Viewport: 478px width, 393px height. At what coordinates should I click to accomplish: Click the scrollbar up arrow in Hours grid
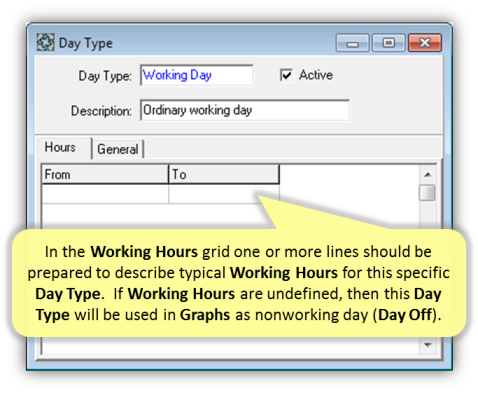pyautogui.click(x=428, y=174)
